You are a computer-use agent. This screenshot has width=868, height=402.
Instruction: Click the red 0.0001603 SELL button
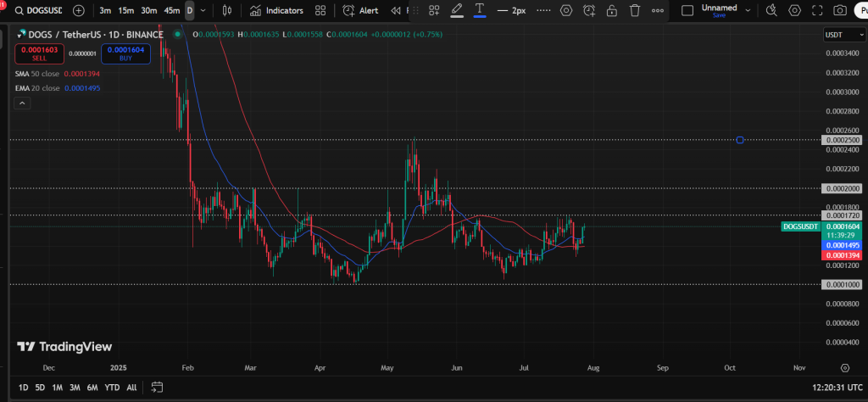click(x=39, y=53)
